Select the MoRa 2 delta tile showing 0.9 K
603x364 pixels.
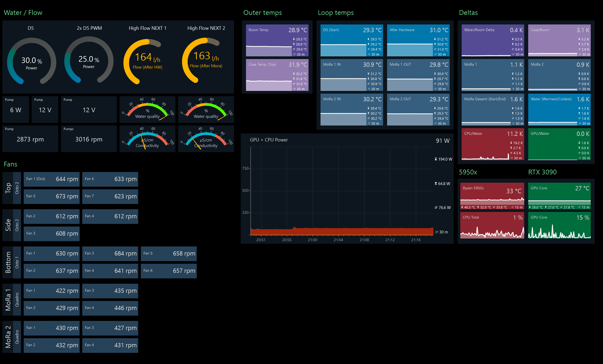pos(559,75)
